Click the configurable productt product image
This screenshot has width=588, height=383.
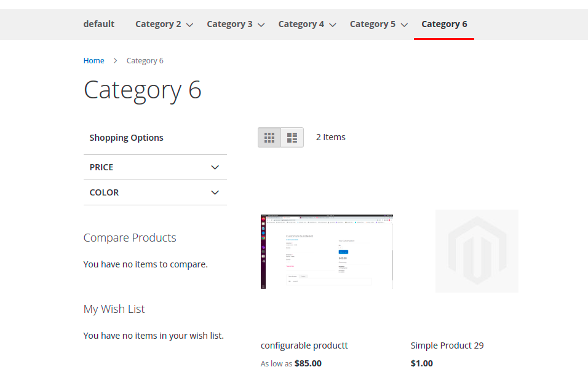[327, 251]
